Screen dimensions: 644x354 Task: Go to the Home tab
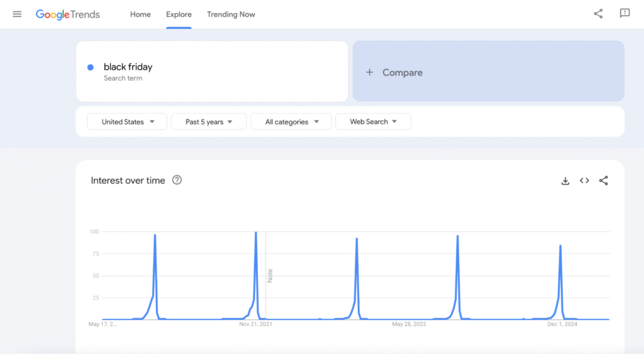140,14
